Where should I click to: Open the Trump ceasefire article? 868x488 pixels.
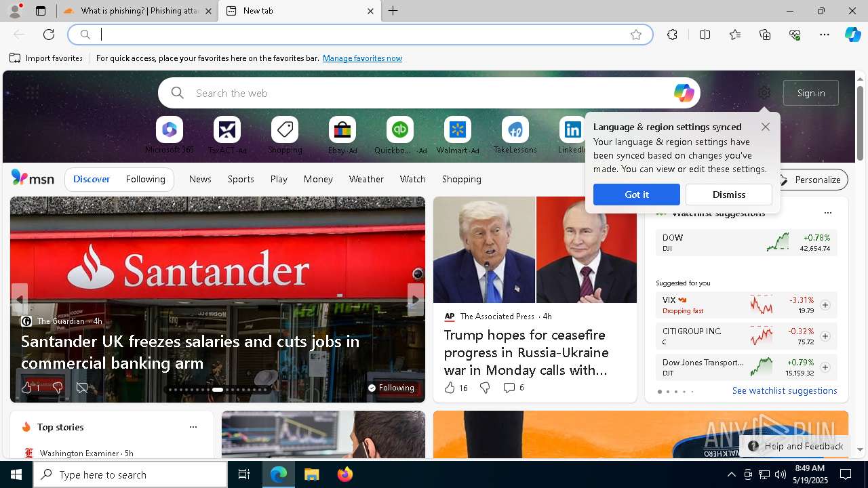pyautogui.click(x=526, y=352)
